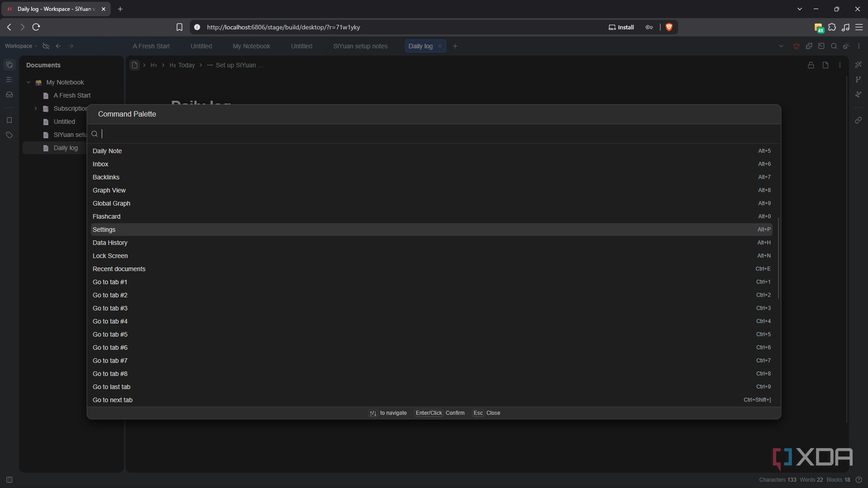Open the Tags panel icon in left dock
Image resolution: width=868 pixels, height=488 pixels.
(x=9, y=135)
